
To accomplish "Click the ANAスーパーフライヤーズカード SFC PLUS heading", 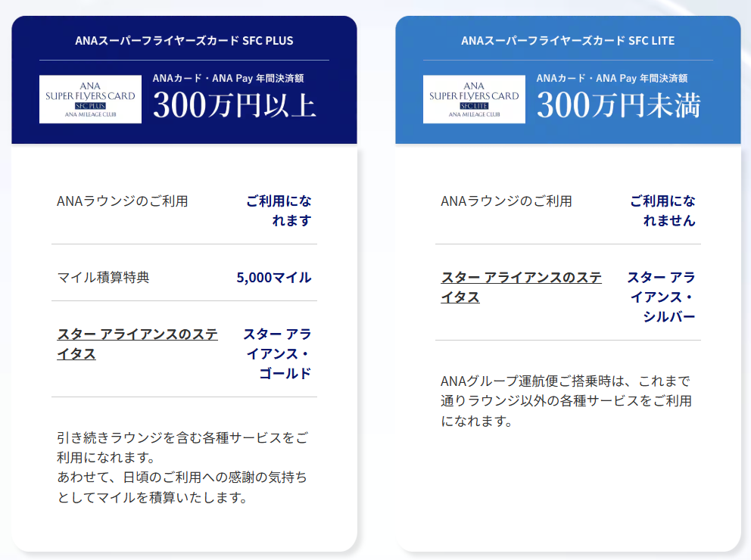I will pos(184,40).
